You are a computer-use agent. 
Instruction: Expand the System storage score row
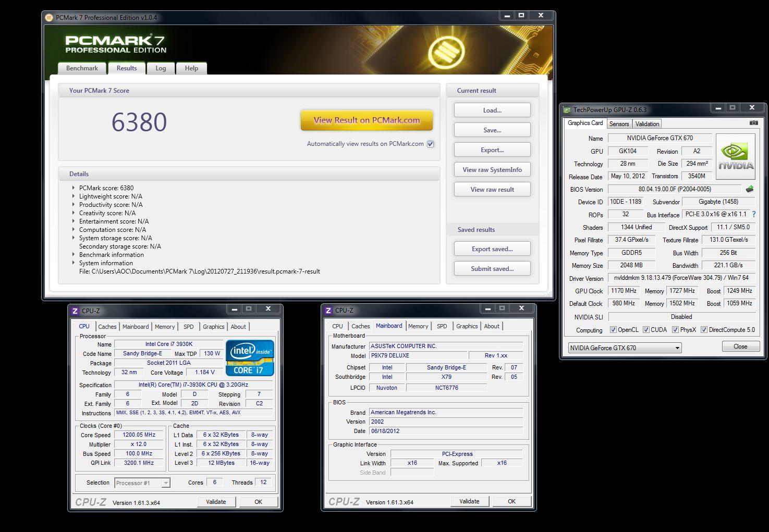[x=73, y=238]
